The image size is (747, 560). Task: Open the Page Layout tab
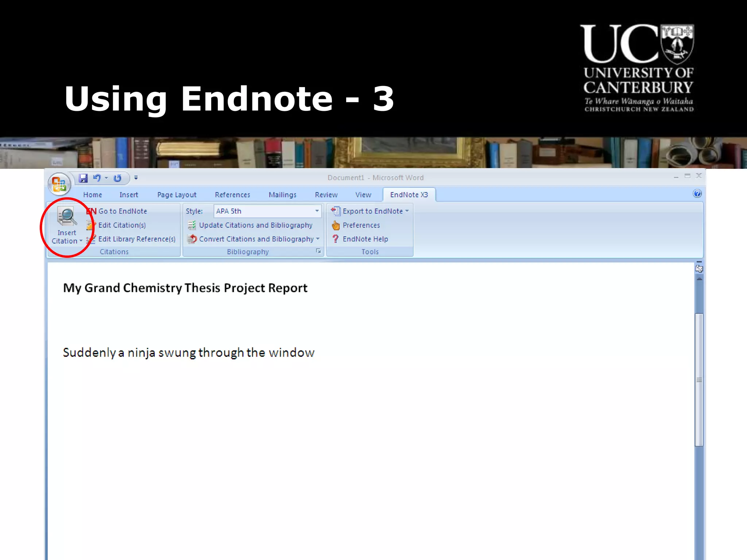coord(177,195)
